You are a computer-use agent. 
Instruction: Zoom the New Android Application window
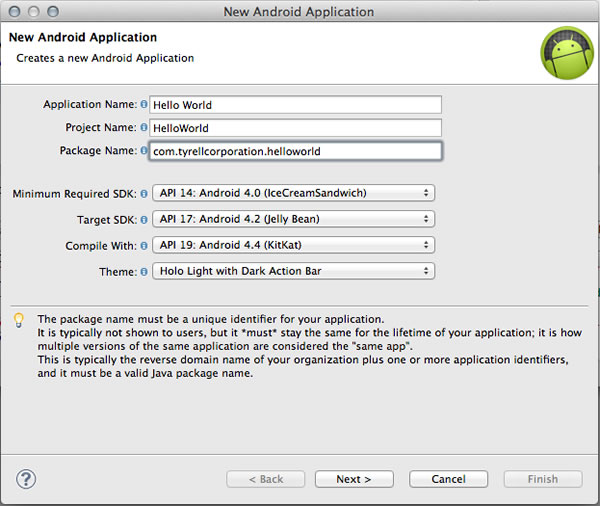[x=53, y=12]
